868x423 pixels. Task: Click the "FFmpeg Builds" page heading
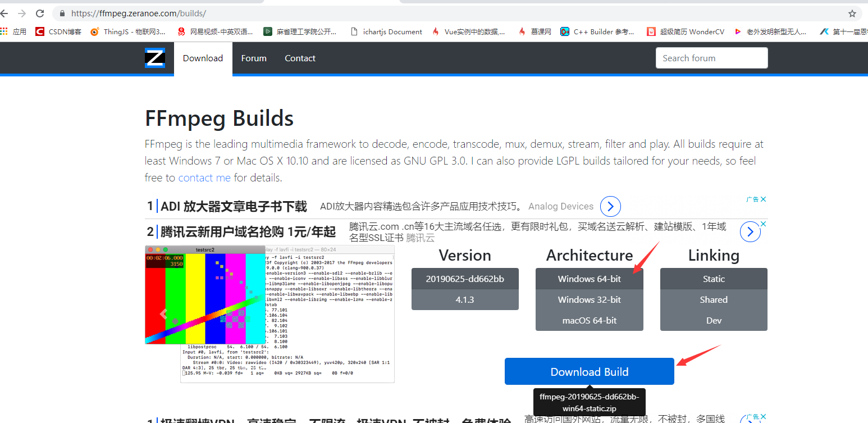point(219,119)
